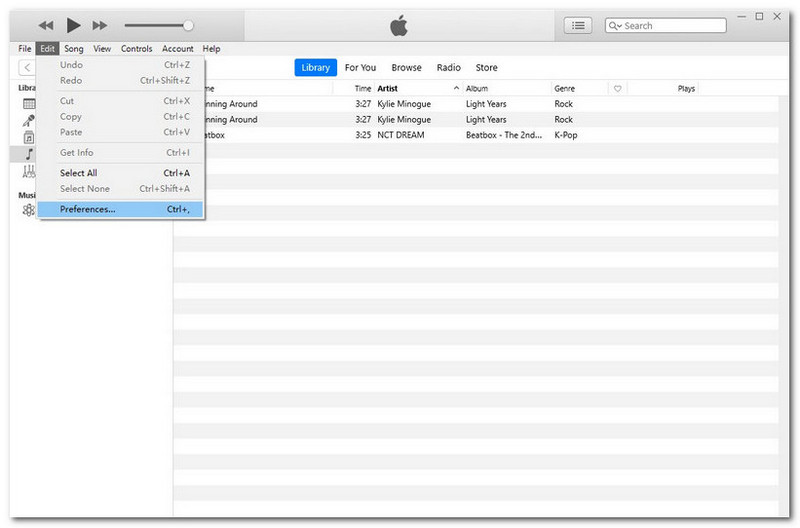
Task: Open the Controls menu
Action: tap(136, 48)
